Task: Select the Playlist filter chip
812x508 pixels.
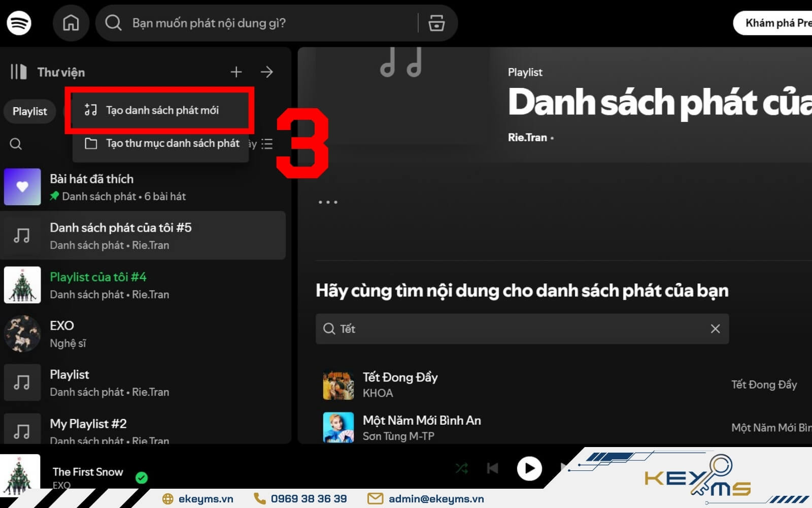Action: [x=30, y=111]
